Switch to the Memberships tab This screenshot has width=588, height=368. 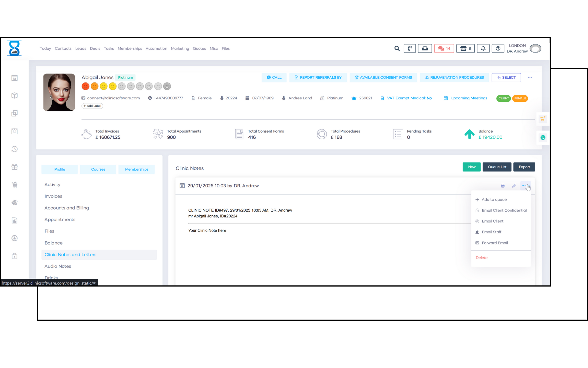pyautogui.click(x=137, y=169)
